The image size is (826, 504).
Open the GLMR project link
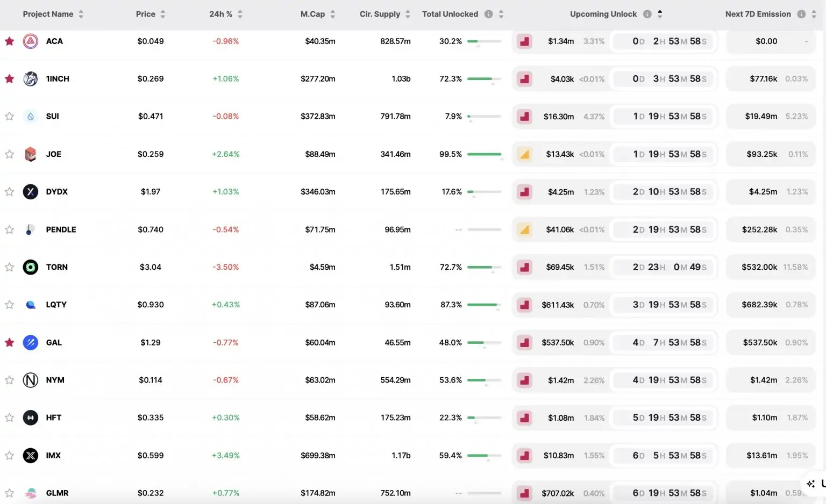click(57, 493)
